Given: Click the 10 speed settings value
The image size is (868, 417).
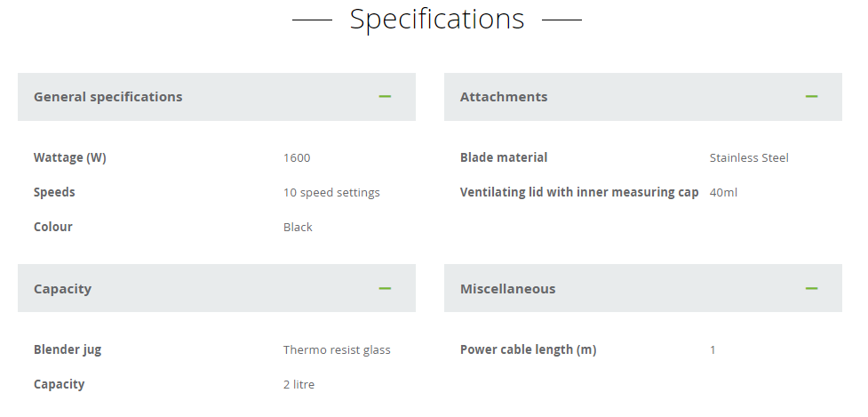Looking at the screenshot, I should coord(331,193).
